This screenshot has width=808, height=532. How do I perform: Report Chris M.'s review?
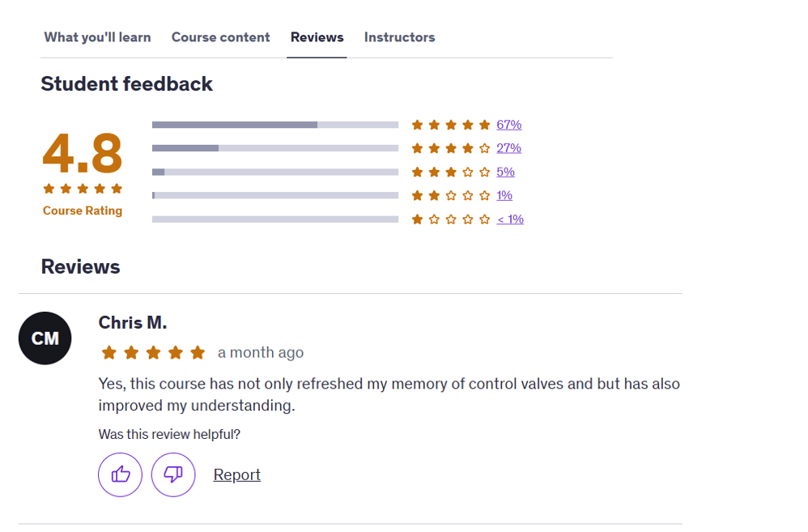[x=237, y=475]
